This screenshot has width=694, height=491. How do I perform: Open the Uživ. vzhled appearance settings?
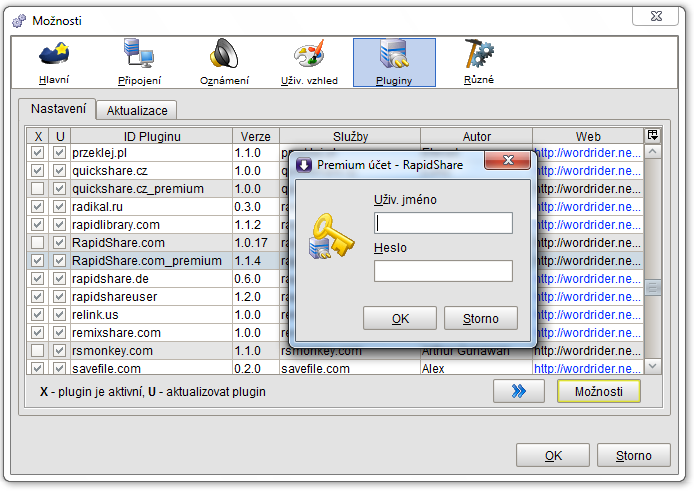coord(309,62)
